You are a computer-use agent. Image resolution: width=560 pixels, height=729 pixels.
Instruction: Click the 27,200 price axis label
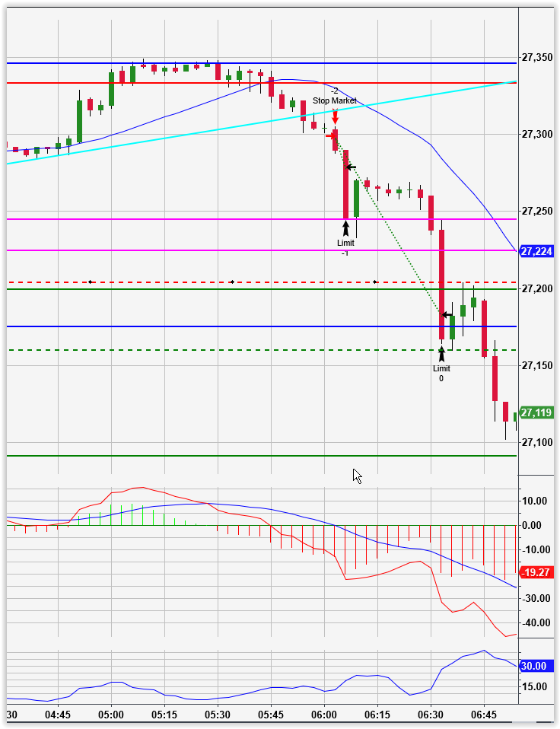point(537,288)
